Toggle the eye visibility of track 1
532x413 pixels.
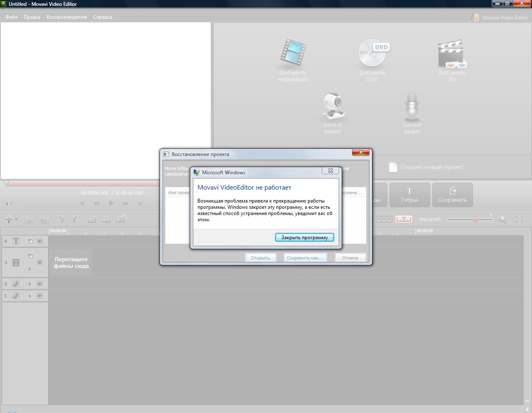(x=40, y=296)
